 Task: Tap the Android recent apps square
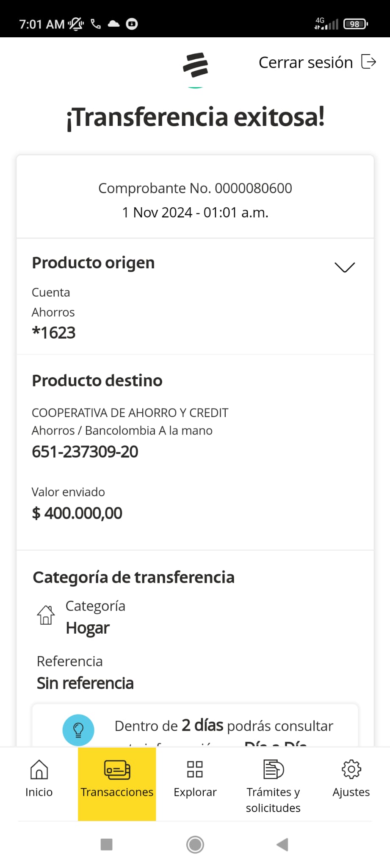coord(106,845)
